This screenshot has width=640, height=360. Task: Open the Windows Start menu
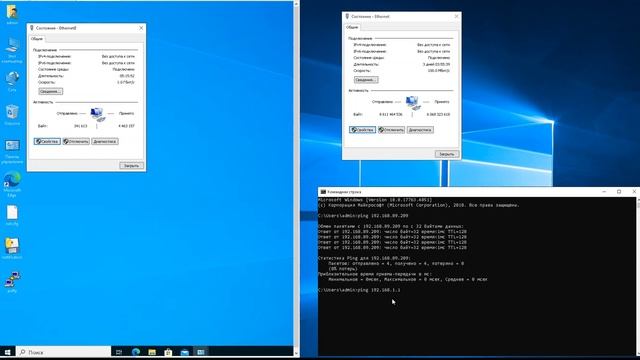7,352
